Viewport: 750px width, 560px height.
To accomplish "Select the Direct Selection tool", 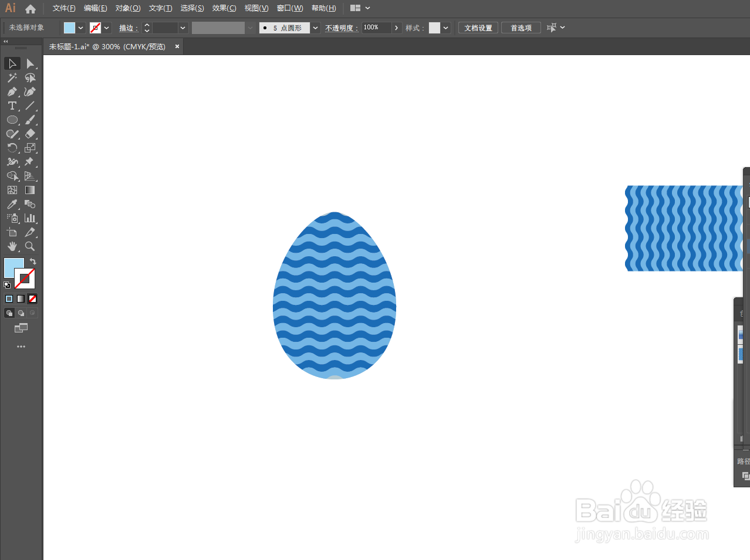I will pyautogui.click(x=30, y=63).
